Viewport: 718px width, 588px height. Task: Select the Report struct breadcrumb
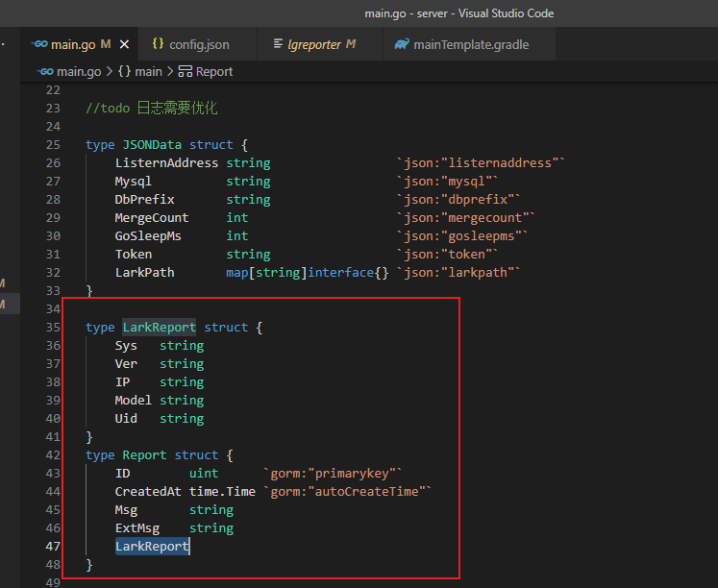[x=214, y=72]
